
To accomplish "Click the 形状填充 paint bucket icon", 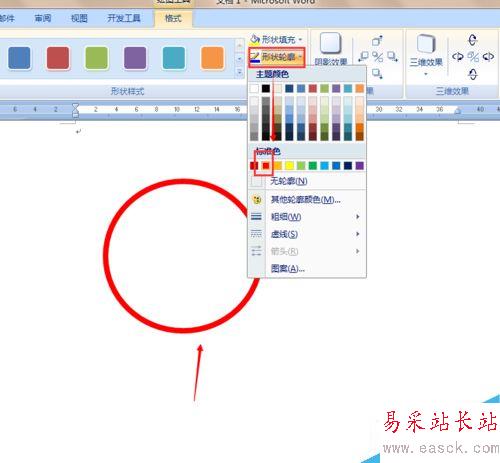I will 255,39.
